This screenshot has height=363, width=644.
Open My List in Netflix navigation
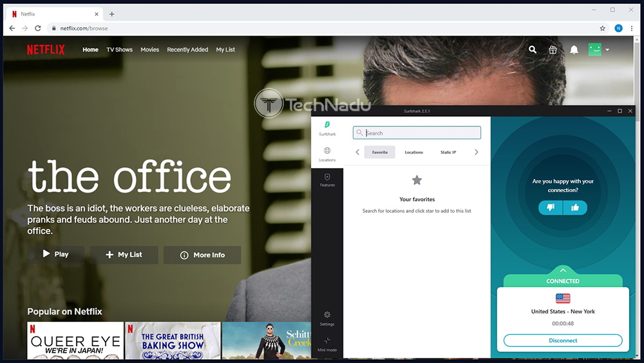pyautogui.click(x=225, y=50)
